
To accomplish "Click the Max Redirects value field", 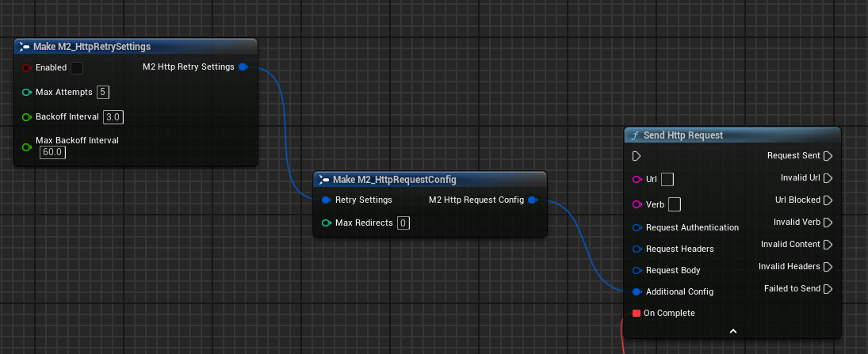I will pyautogui.click(x=403, y=223).
